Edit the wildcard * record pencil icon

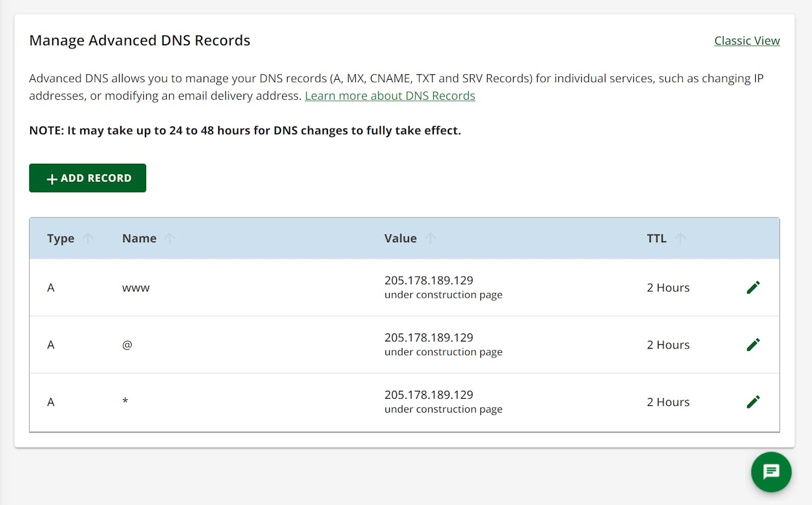(753, 402)
